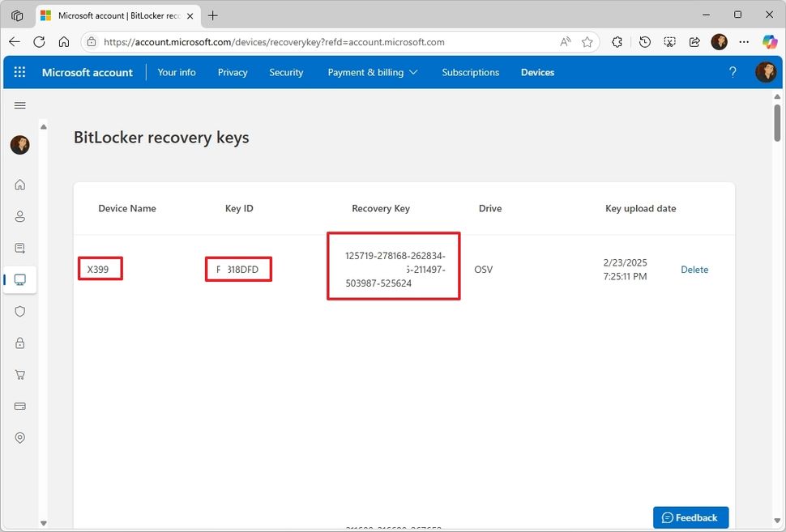Open browsing history in the toolbar
This screenshot has width=786, height=532.
tap(643, 41)
